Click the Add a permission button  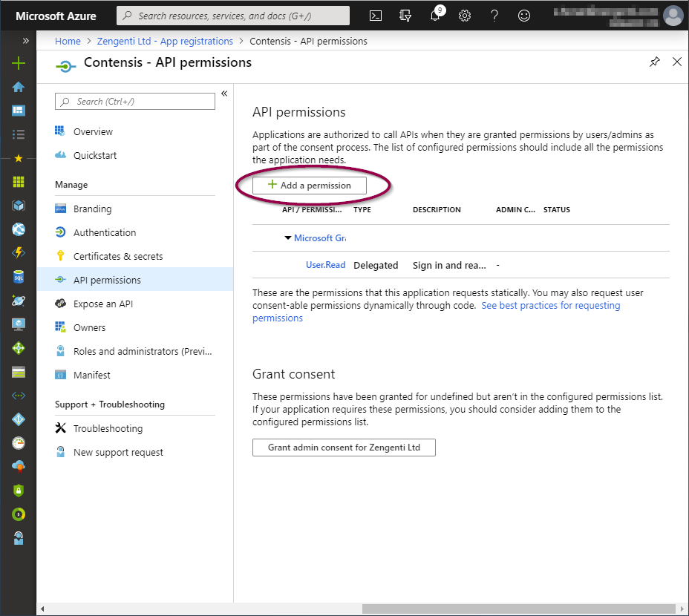(x=310, y=186)
